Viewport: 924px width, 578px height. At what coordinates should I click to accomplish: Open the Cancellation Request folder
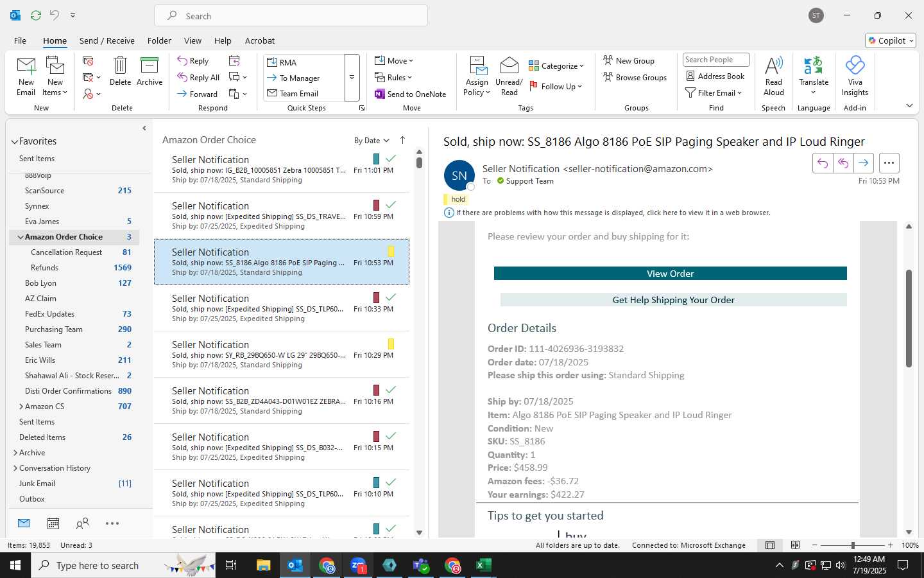[66, 252]
